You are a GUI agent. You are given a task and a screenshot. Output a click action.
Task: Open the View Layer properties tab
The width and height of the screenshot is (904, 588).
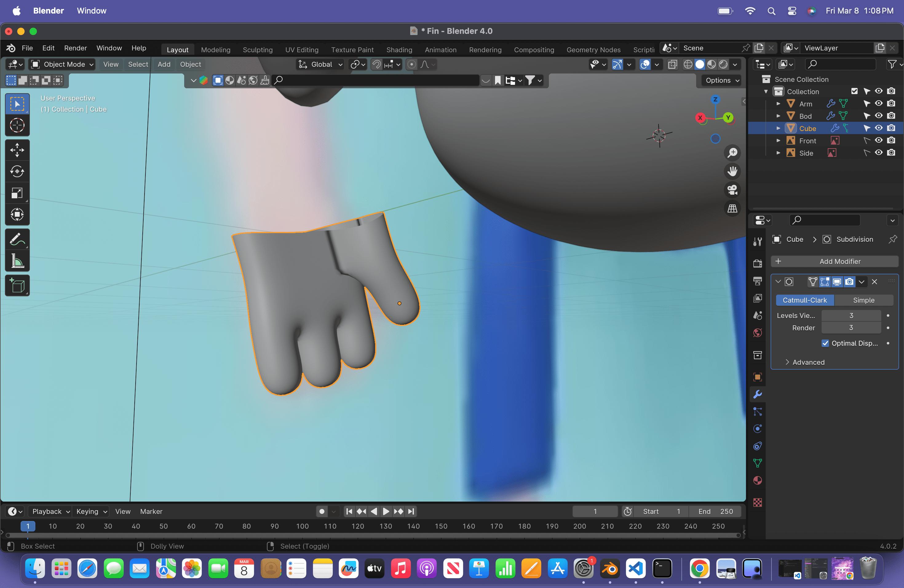(x=757, y=298)
